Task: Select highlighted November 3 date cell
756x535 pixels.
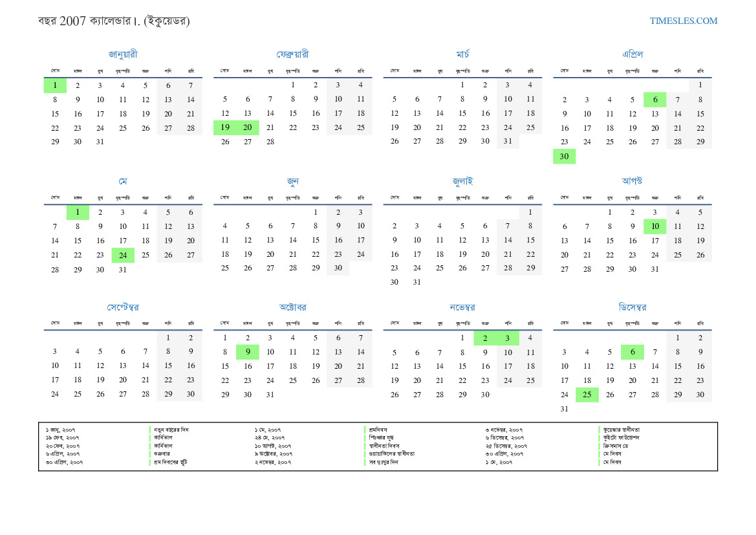Action: [508, 338]
